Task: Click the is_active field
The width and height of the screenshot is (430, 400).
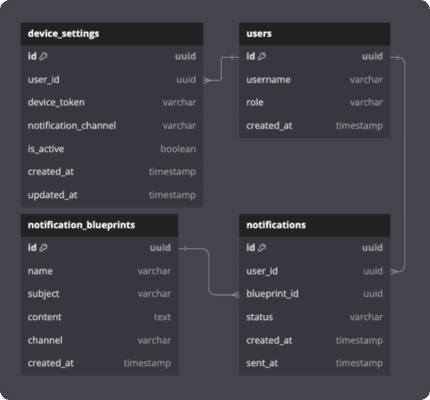Action: tap(112, 149)
